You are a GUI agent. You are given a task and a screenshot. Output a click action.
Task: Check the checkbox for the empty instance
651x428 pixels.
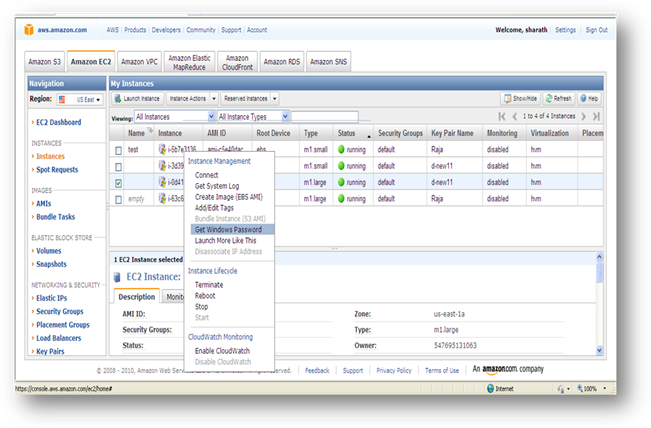(x=118, y=200)
